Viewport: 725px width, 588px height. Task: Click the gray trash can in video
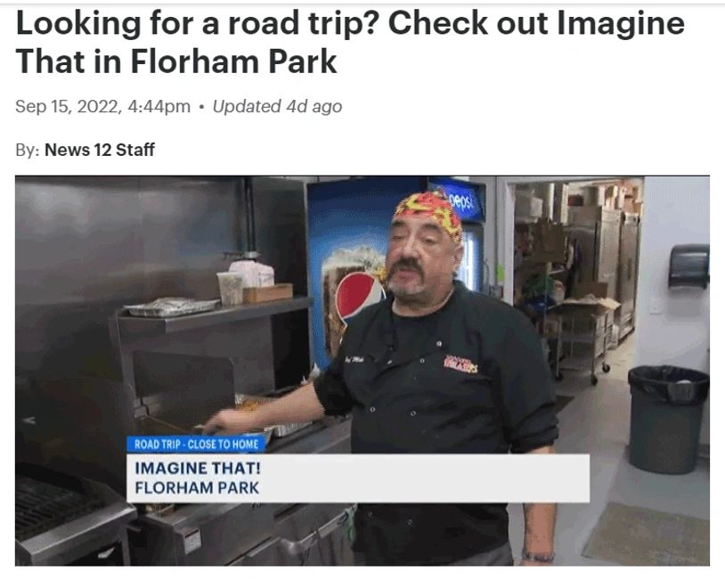tap(668, 419)
